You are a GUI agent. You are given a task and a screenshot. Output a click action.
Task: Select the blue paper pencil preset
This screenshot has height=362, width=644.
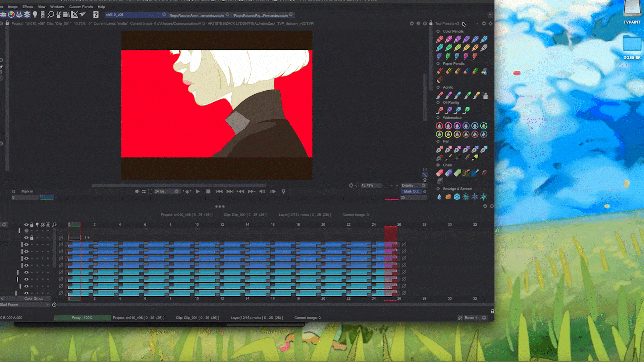tap(466, 71)
